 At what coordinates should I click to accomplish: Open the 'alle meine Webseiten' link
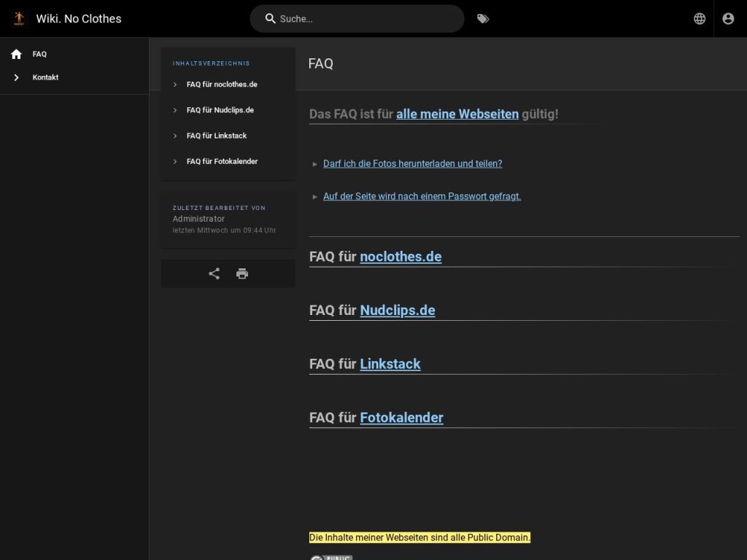(457, 114)
